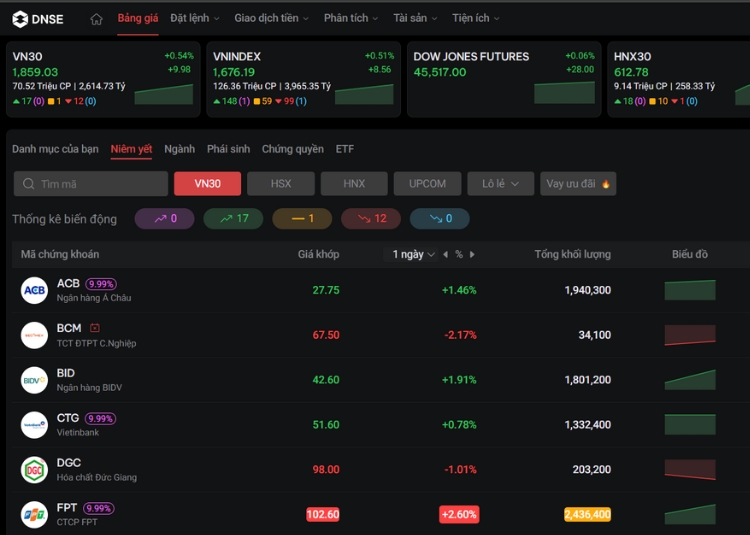Show previous column with left arrow

[x=445, y=254]
